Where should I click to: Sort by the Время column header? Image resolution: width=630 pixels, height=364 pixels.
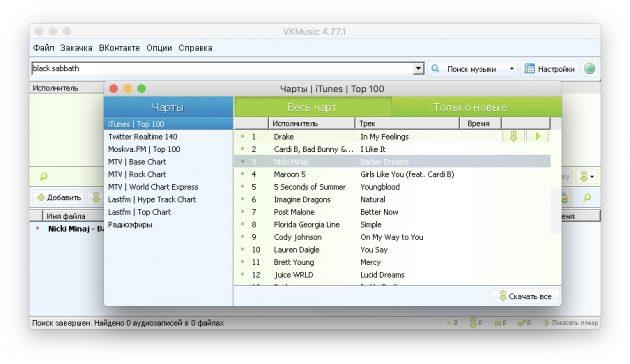[x=480, y=123]
